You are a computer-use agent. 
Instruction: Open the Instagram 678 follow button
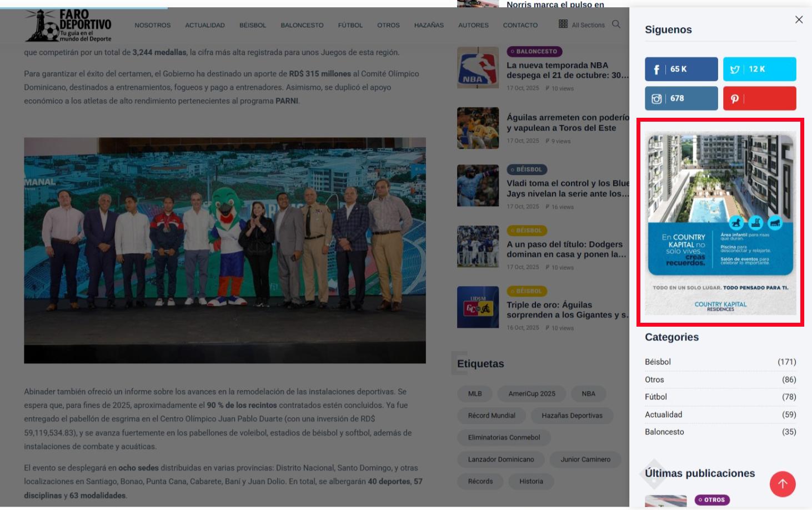point(681,98)
